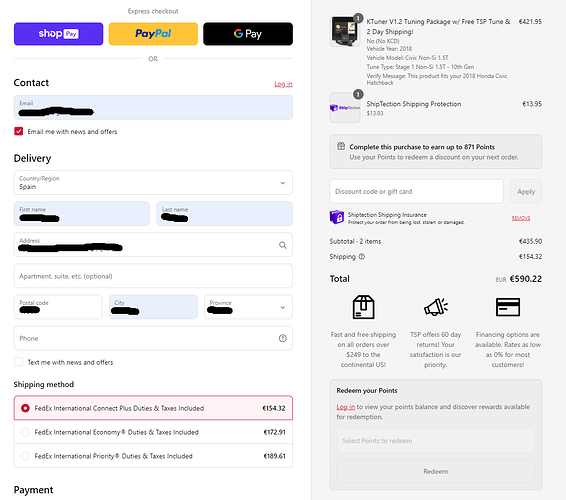Select FedEx International Priority shipping

[x=153, y=456]
